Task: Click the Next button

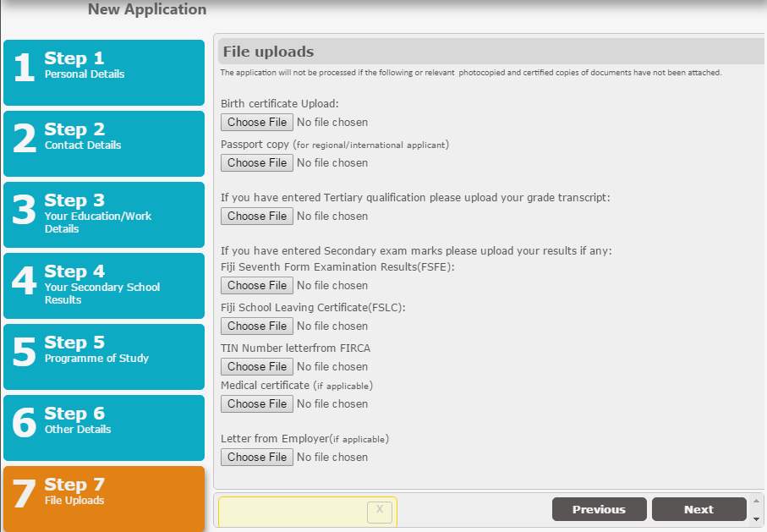Action: 699,509
